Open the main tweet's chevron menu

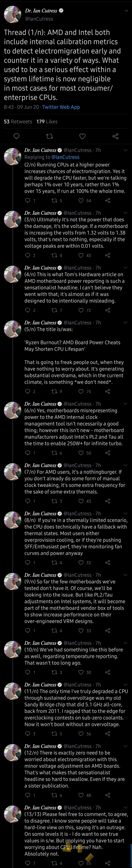[x=126, y=11]
